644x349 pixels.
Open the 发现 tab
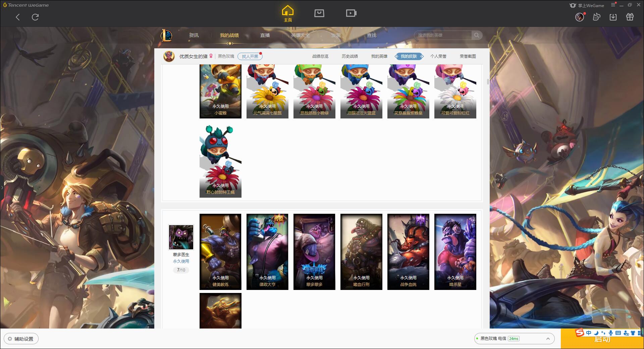coord(336,35)
